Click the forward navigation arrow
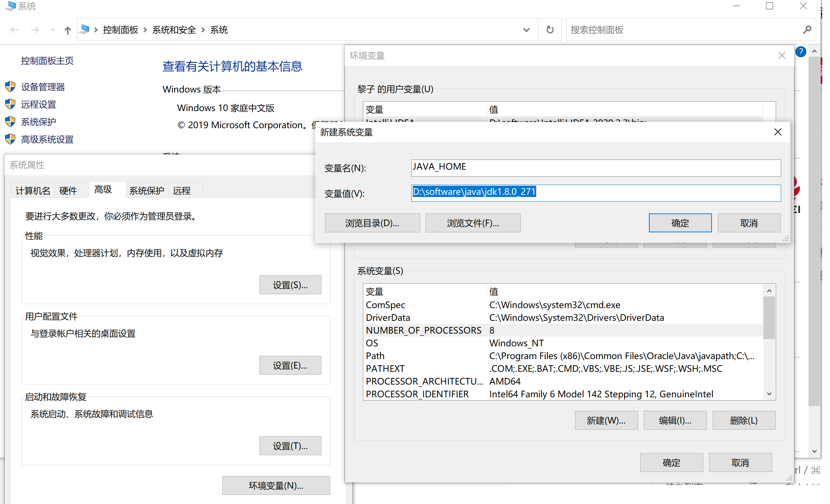This screenshot has height=504, width=830. [35, 30]
